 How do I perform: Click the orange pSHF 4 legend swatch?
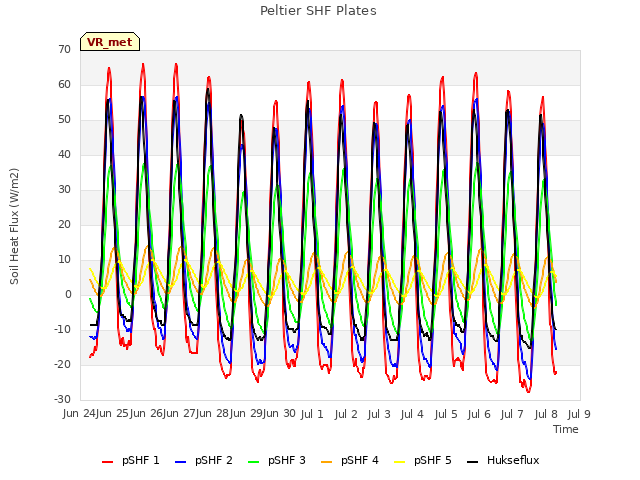point(327,462)
